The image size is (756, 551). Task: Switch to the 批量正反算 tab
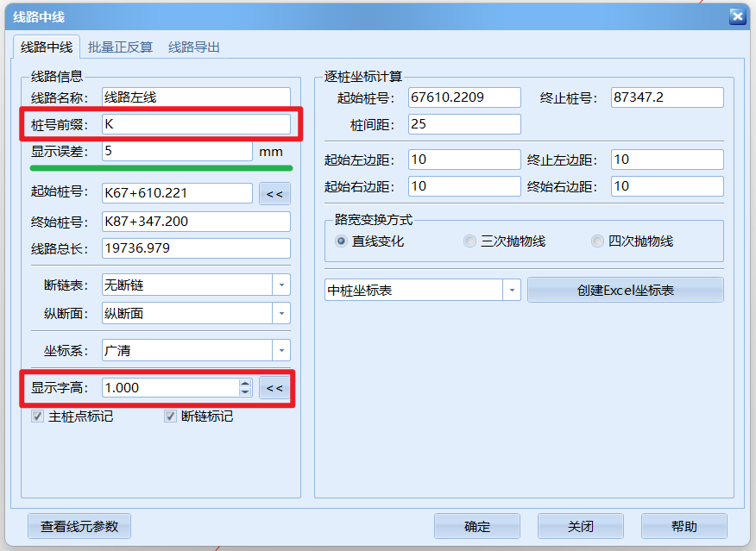(x=120, y=47)
